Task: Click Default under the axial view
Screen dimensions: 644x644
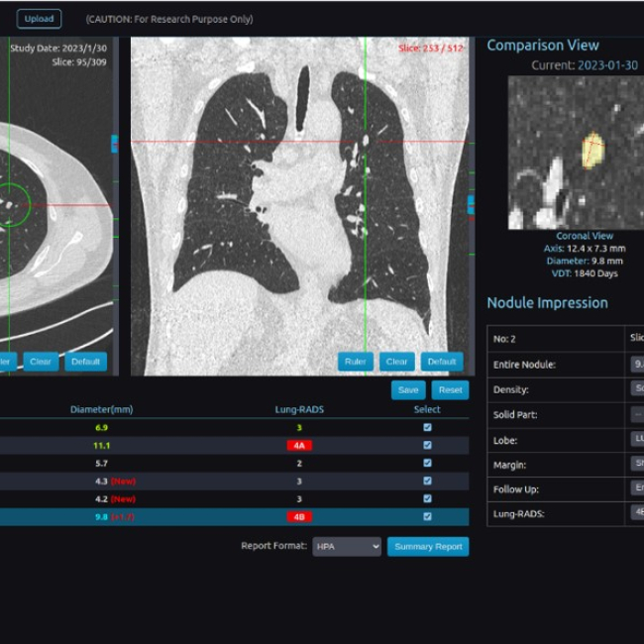Action: [86, 362]
